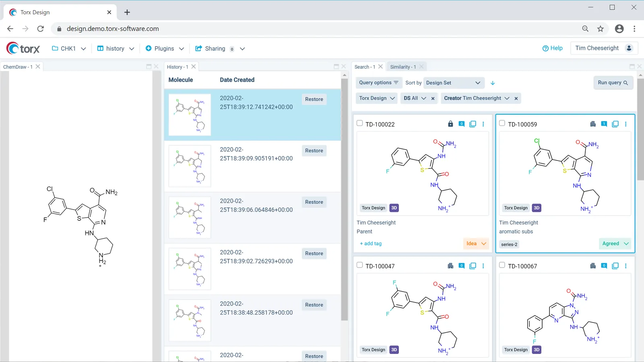Screen dimensions: 644x362
Task: Restore the 18:39:09 history entry
Action: tap(314, 151)
